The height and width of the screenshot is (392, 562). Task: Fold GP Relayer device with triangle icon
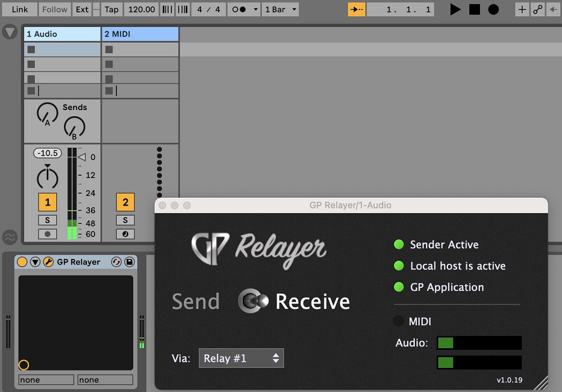tap(35, 262)
